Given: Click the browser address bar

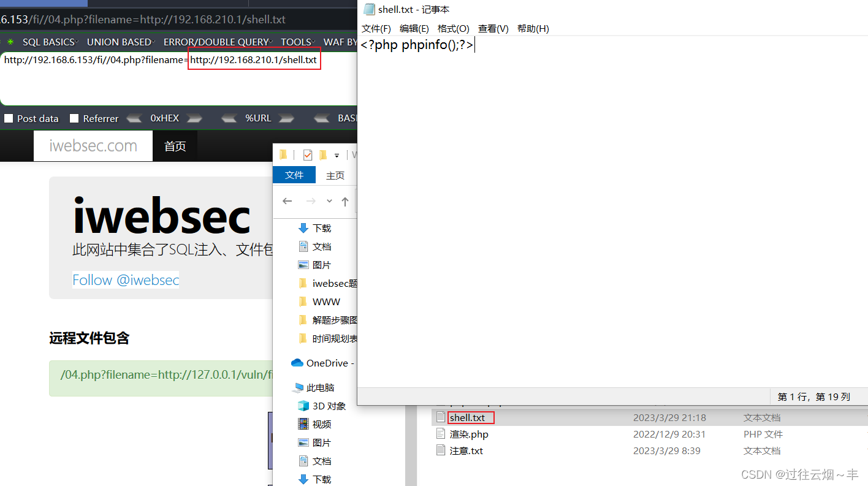Looking at the screenshot, I should click(x=178, y=19).
